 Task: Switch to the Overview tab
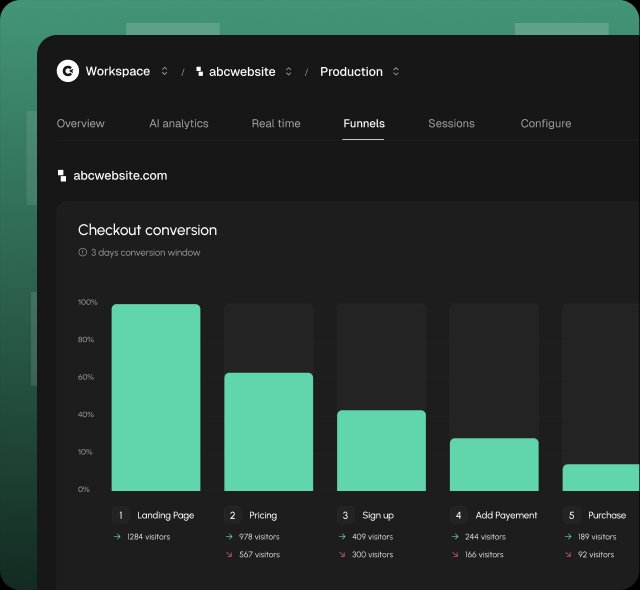80,123
